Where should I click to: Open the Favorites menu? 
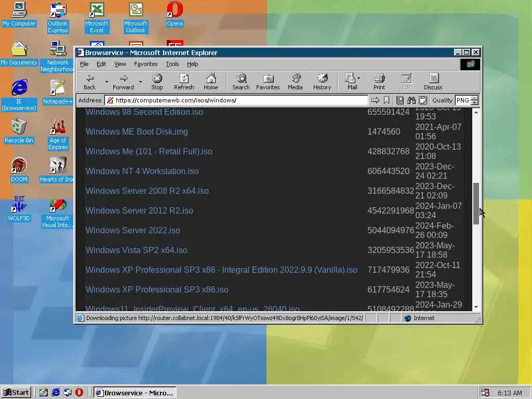(145, 64)
